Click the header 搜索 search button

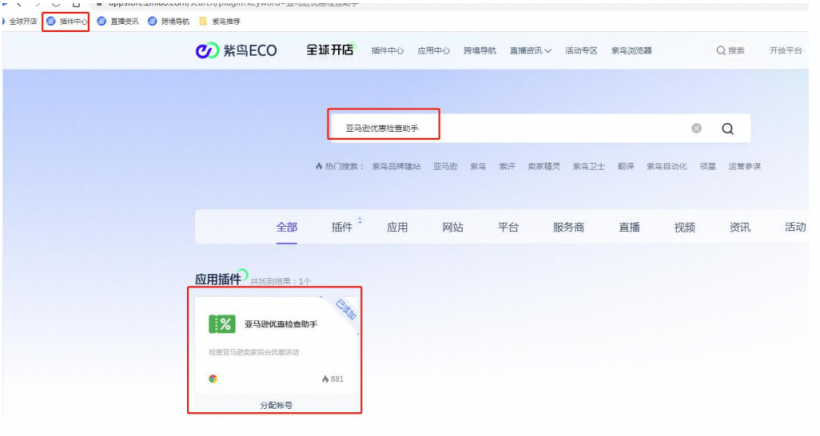731,51
